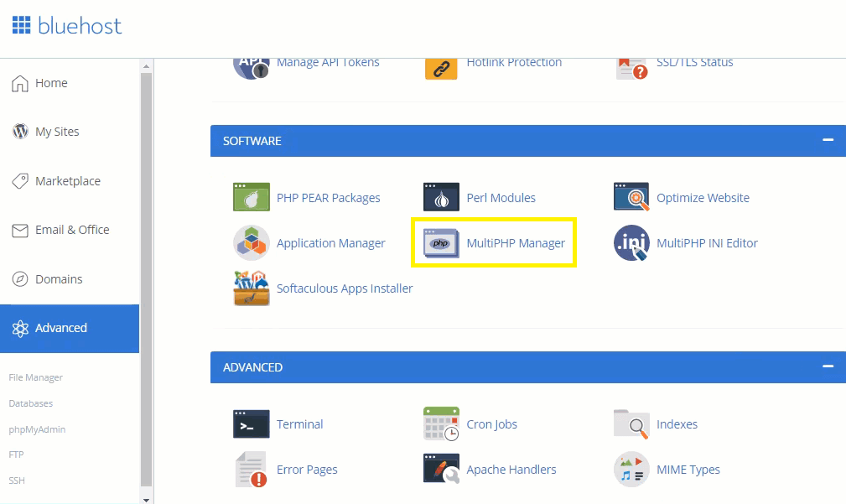The image size is (846, 504).
Task: Collapse the ADVANCED section
Action: [828, 366]
